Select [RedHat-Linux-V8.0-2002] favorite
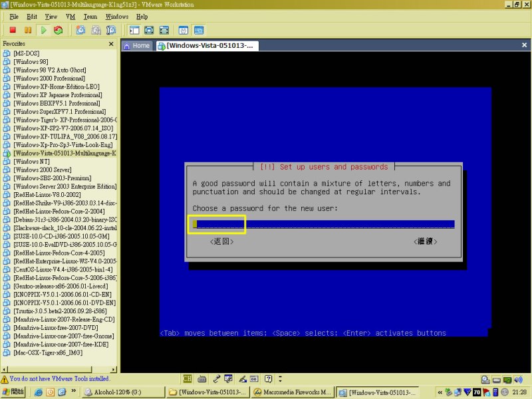 (x=47, y=195)
